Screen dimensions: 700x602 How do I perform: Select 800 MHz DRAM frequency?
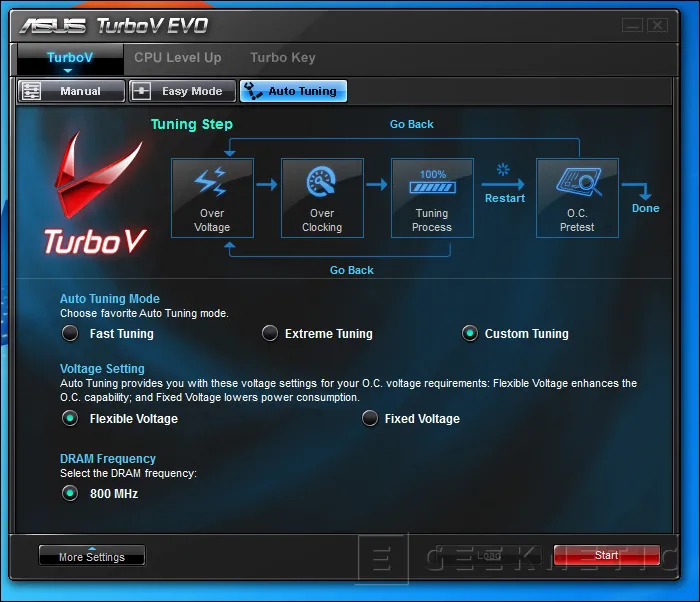point(70,493)
